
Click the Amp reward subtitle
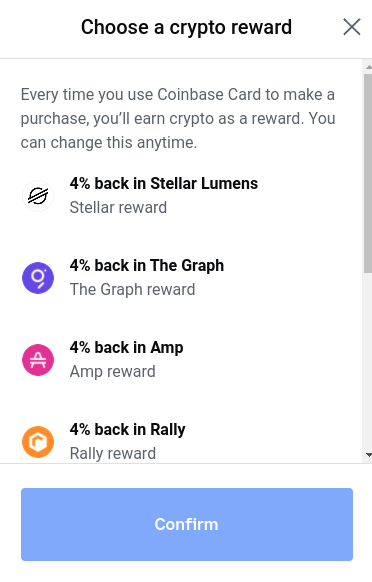(112, 372)
